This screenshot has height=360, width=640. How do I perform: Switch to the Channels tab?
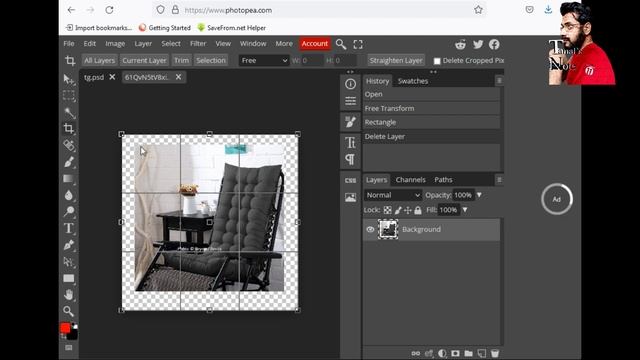tap(411, 180)
